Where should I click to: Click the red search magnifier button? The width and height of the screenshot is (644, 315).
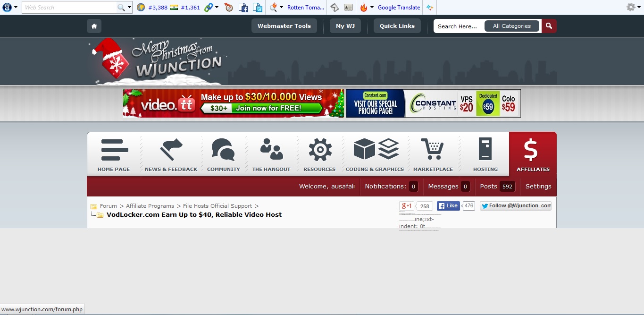click(549, 26)
